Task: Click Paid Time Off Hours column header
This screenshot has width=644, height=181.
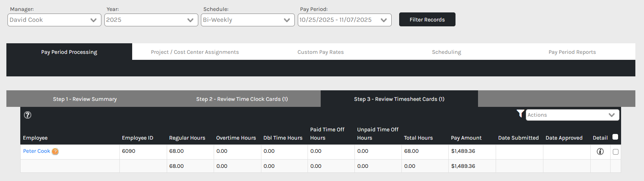Action: pyautogui.click(x=327, y=134)
